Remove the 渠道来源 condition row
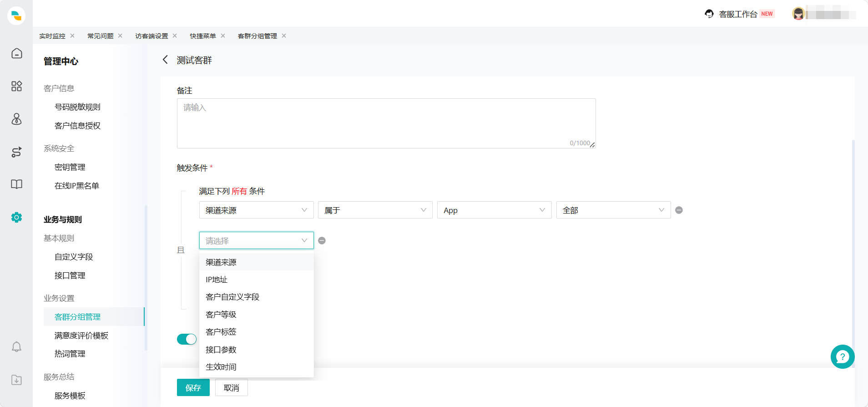The width and height of the screenshot is (868, 407). coord(679,210)
